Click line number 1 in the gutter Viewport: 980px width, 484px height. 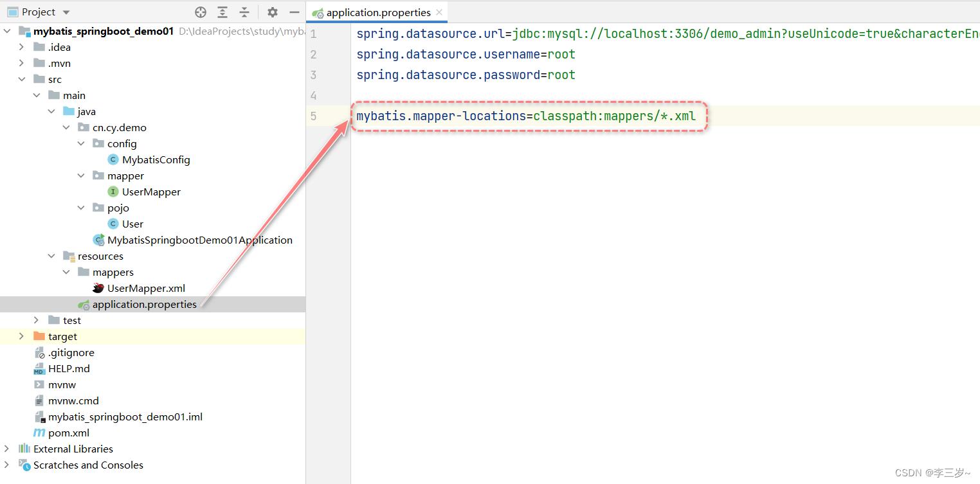314,33
